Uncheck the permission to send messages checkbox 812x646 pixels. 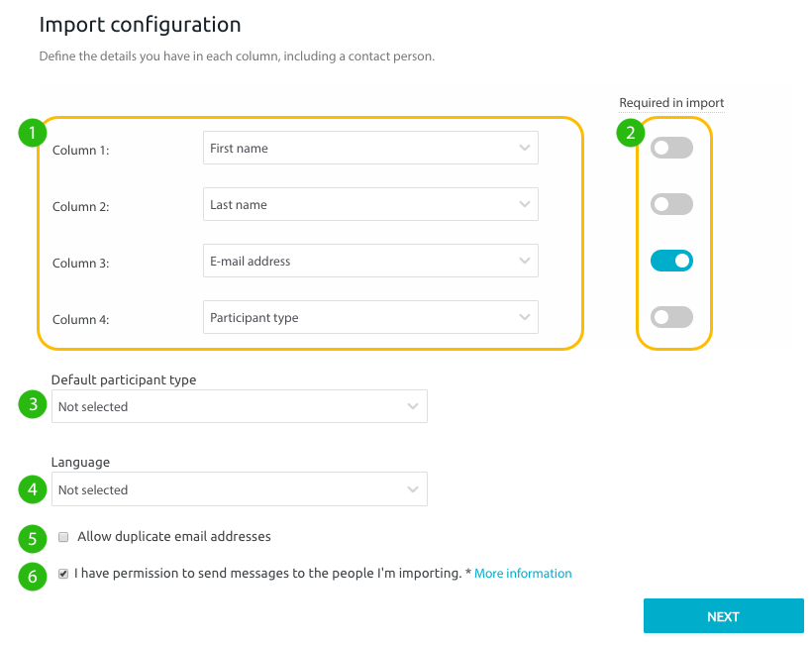point(63,573)
